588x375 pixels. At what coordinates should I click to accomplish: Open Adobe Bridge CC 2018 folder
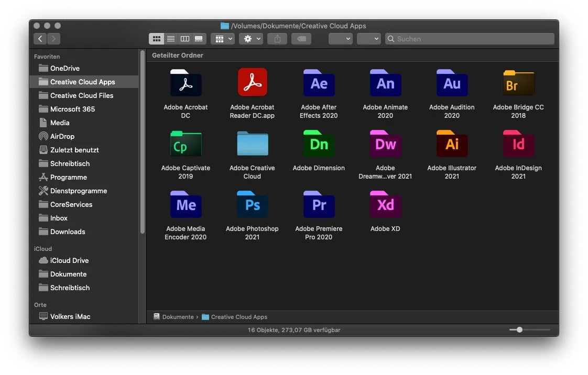(x=518, y=83)
